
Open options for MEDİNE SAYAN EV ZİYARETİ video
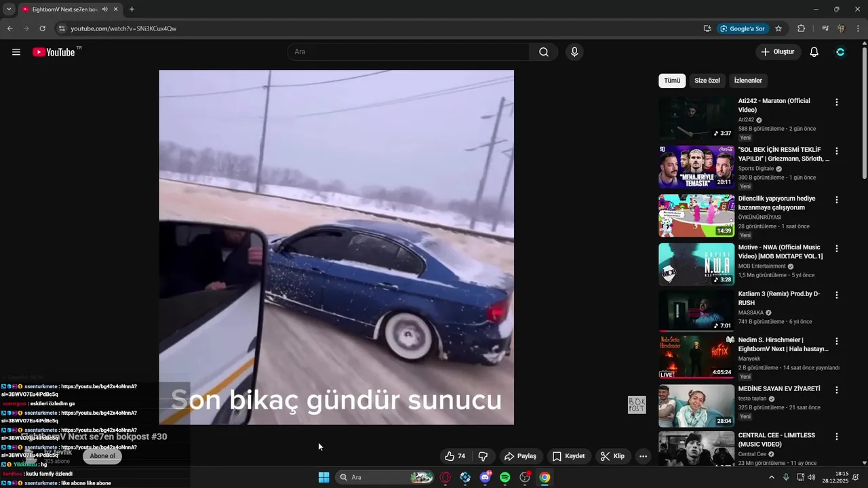click(x=836, y=390)
